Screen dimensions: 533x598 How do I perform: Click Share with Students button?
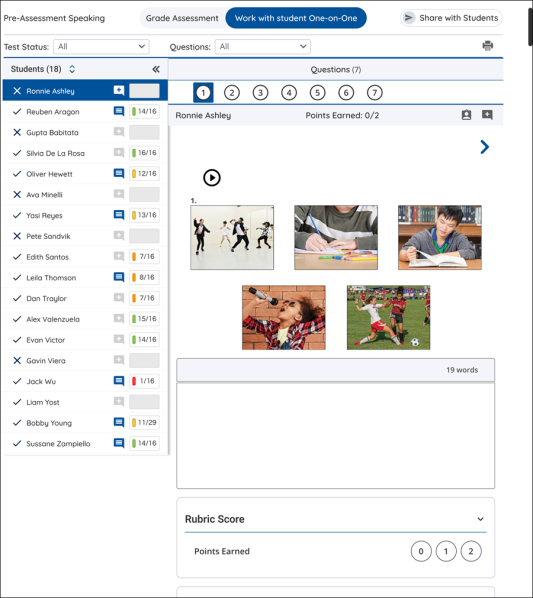[451, 18]
